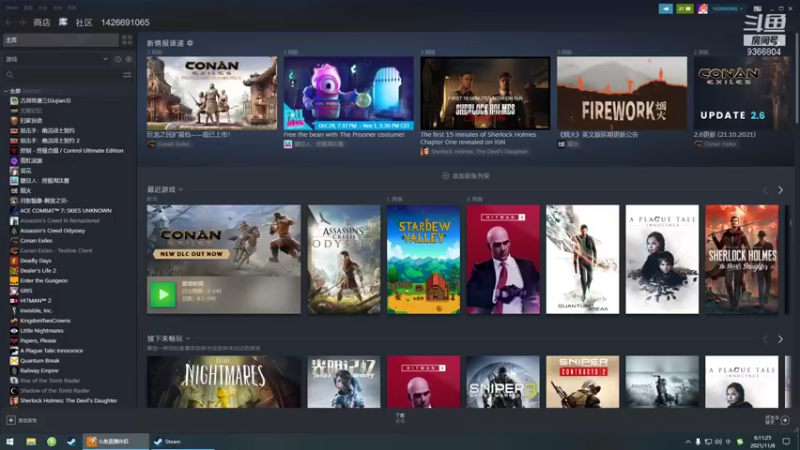Open the Windows notification center icon
Viewport: 800px width, 450px height.
(786, 441)
